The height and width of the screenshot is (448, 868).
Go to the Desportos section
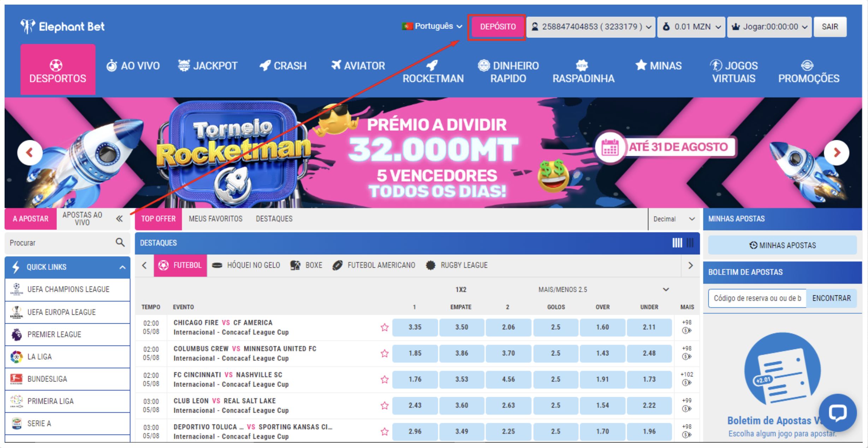(x=58, y=70)
